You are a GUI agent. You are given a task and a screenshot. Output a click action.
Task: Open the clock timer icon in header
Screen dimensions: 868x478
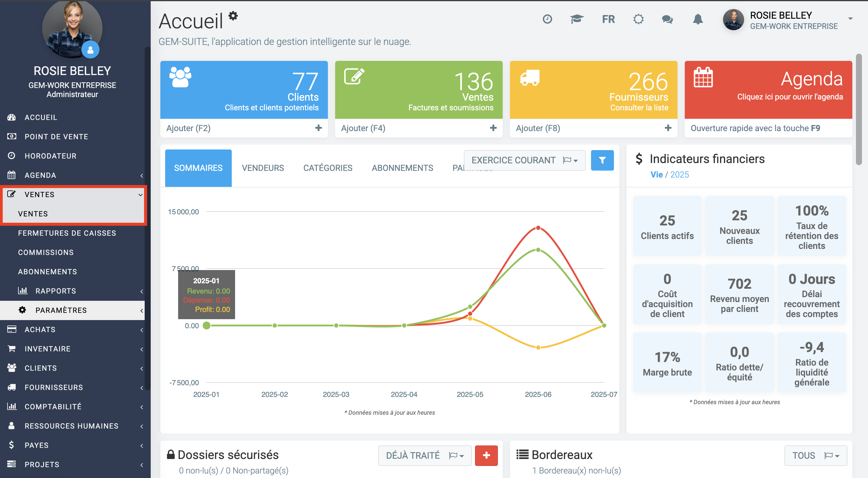(x=547, y=19)
